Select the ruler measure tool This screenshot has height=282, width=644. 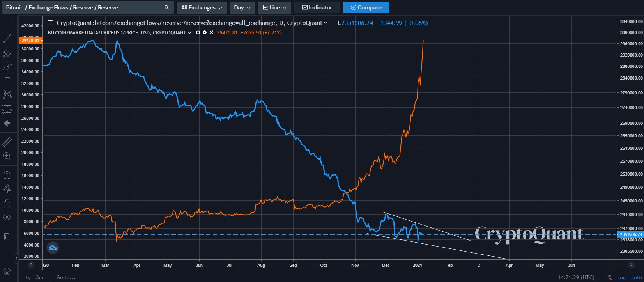[7, 142]
